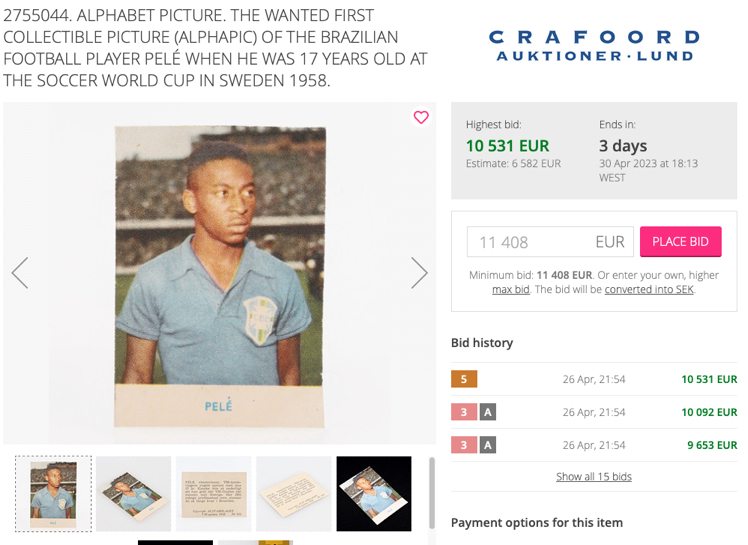Expand the full list of 15 bids
The width and height of the screenshot is (748, 545).
point(594,477)
